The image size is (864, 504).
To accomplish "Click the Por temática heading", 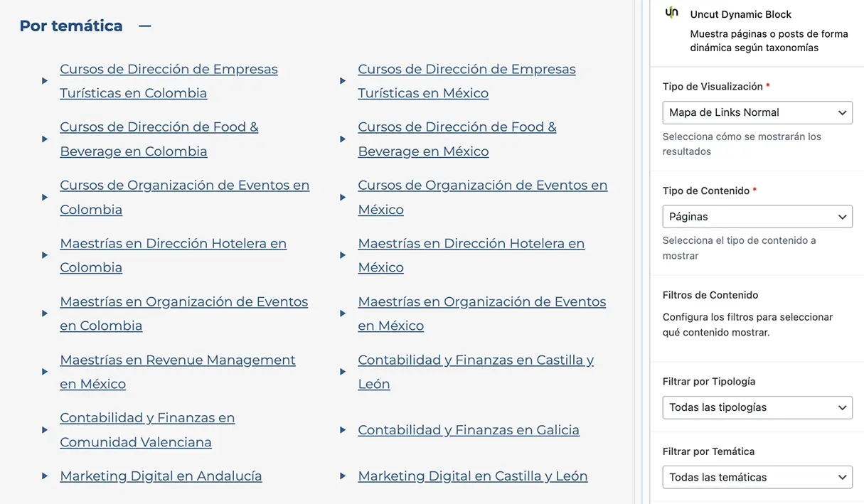I will click(71, 26).
